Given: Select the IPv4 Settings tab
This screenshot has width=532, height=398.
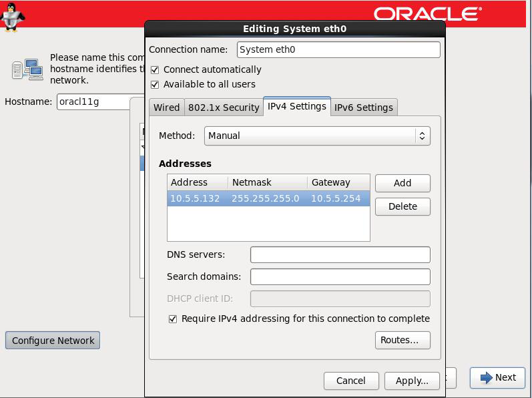Looking at the screenshot, I should tap(297, 107).
